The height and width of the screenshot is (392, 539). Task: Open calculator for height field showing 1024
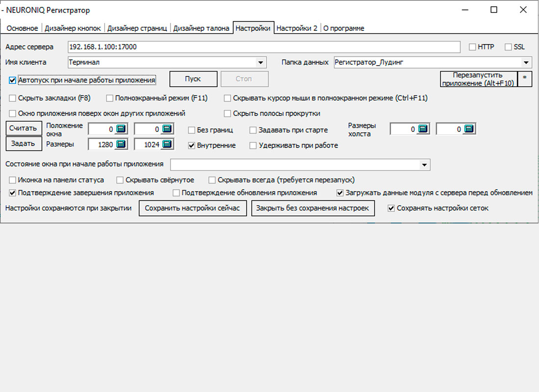167,144
